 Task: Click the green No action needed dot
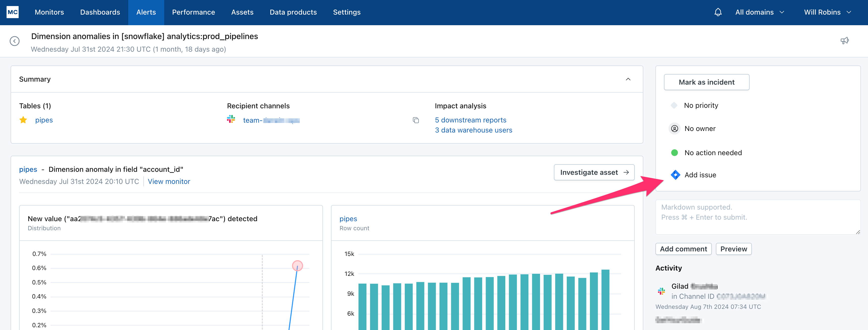pos(675,153)
